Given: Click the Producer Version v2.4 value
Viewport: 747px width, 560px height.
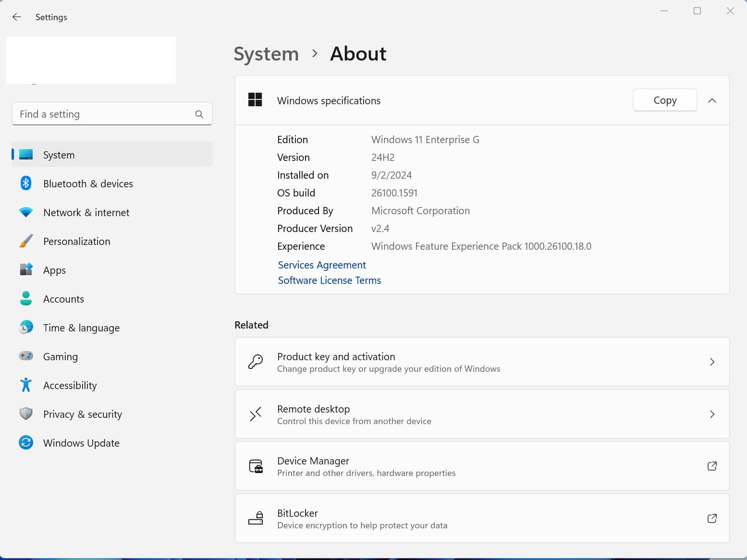Looking at the screenshot, I should pyautogui.click(x=380, y=229).
